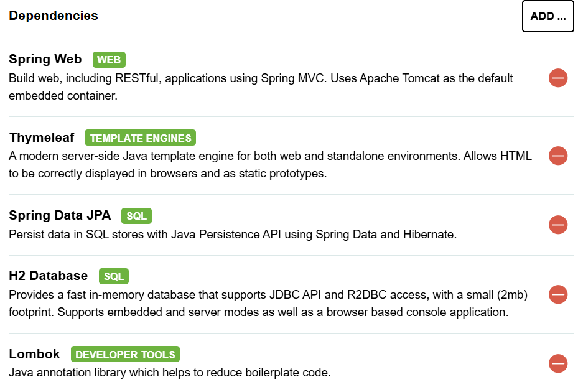This screenshot has width=578, height=392.
Task: Remove the Spring Web dependency
Action: click(x=557, y=78)
